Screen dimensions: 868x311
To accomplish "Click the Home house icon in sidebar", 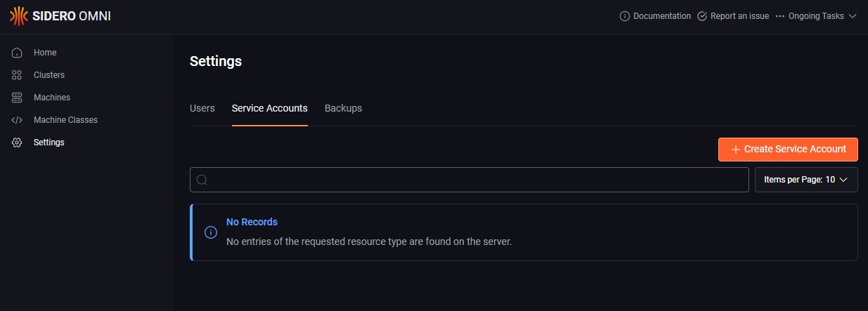I will pyautogui.click(x=17, y=53).
